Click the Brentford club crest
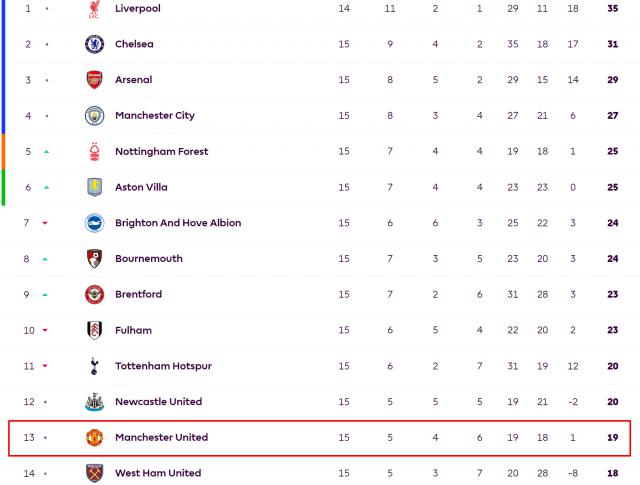This screenshot has width=640, height=485. point(94,295)
